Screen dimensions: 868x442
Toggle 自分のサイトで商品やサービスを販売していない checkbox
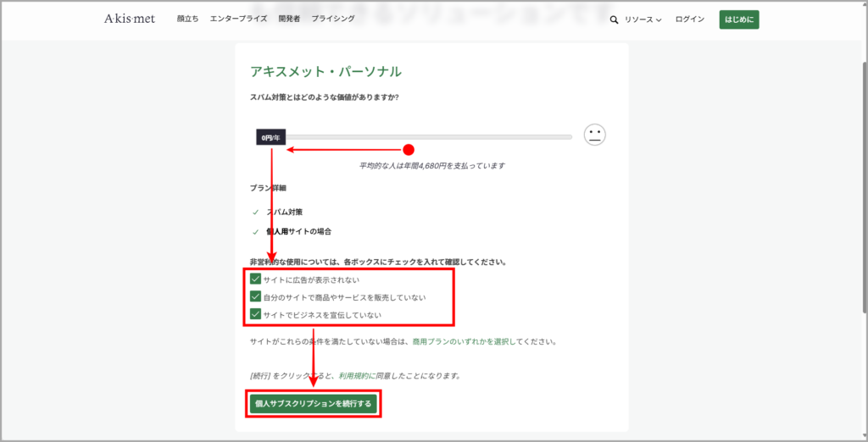[x=255, y=297]
